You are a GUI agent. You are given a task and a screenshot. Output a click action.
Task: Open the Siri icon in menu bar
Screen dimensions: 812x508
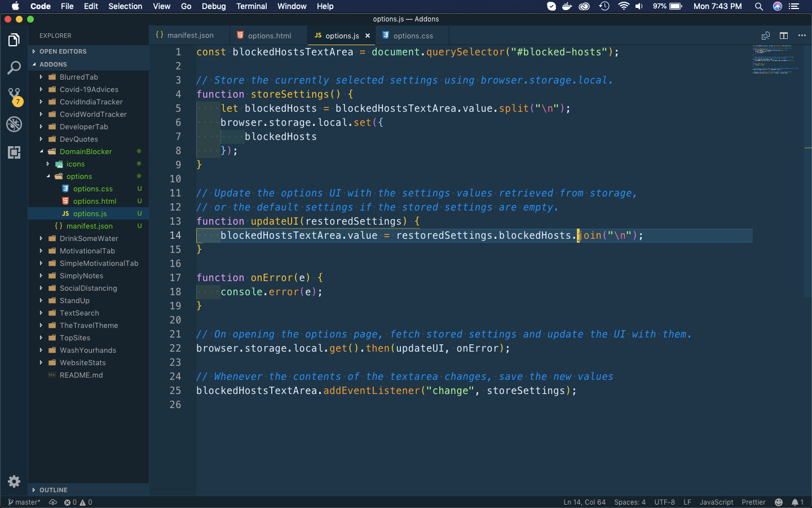(778, 6)
